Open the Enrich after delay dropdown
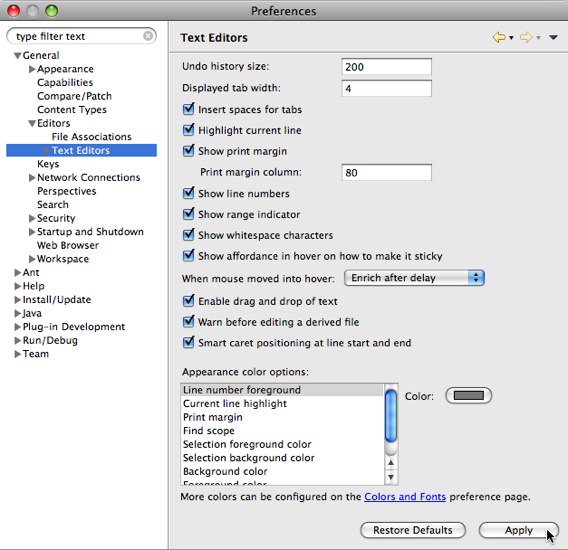Screen dimensions: 568x550 click(414, 278)
